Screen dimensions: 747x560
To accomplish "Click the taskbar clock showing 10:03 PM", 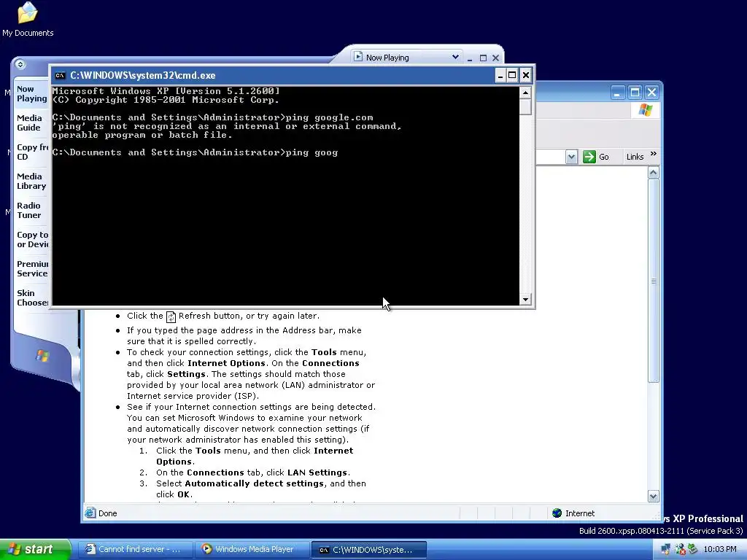I will coord(720,550).
